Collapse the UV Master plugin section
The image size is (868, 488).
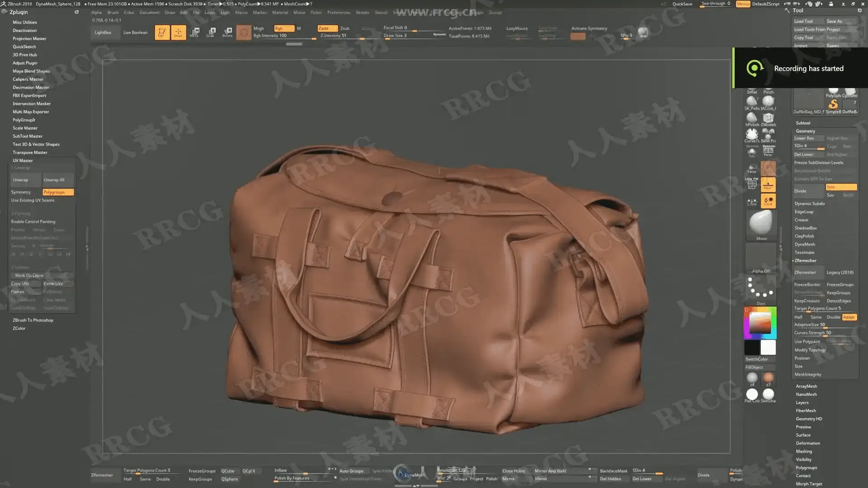point(23,160)
